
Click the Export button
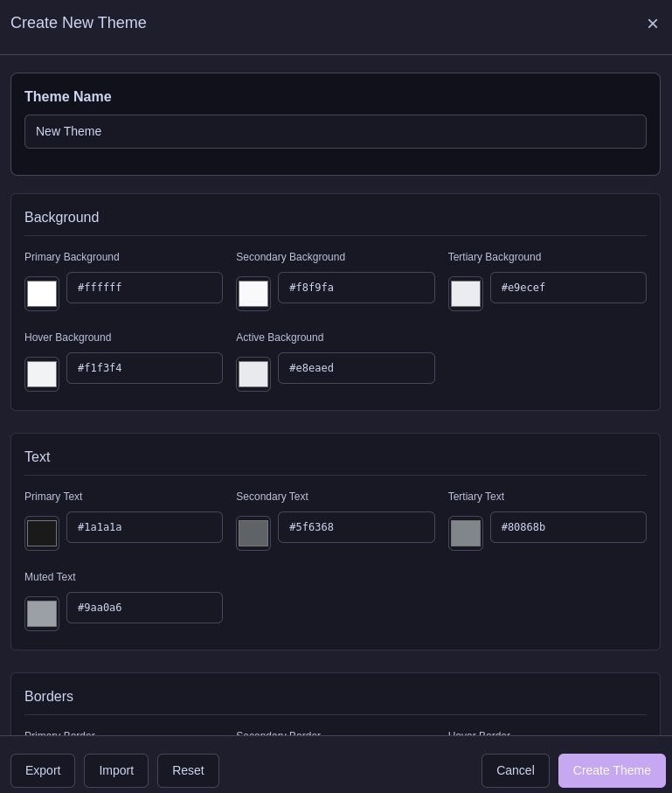pyautogui.click(x=43, y=770)
